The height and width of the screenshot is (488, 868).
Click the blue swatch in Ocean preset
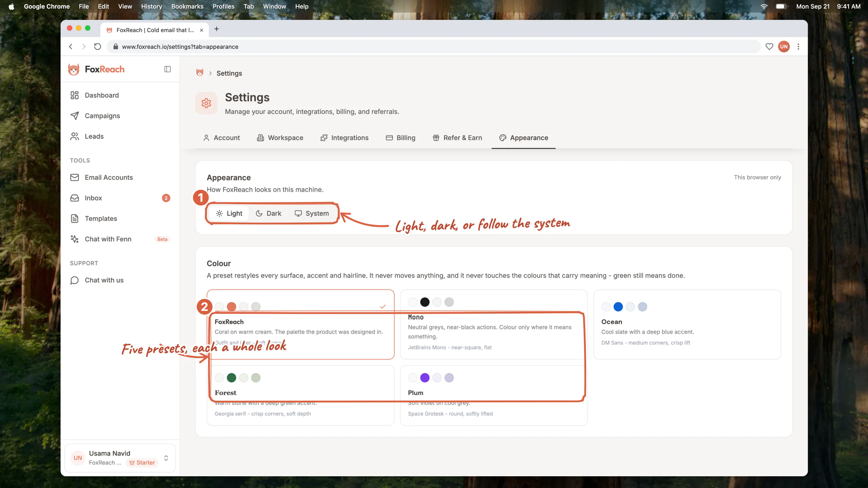618,307
